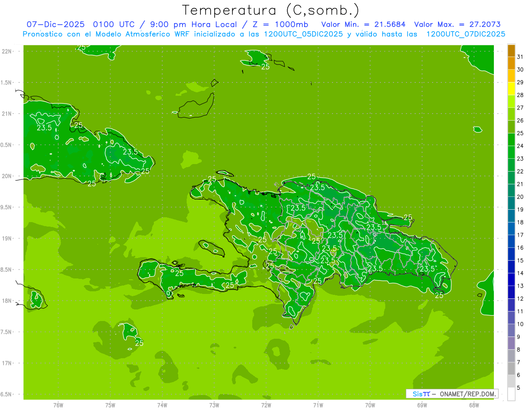The image size is (532, 411).
Task: Click the '20N' latitude axis label
Action: coord(7,176)
